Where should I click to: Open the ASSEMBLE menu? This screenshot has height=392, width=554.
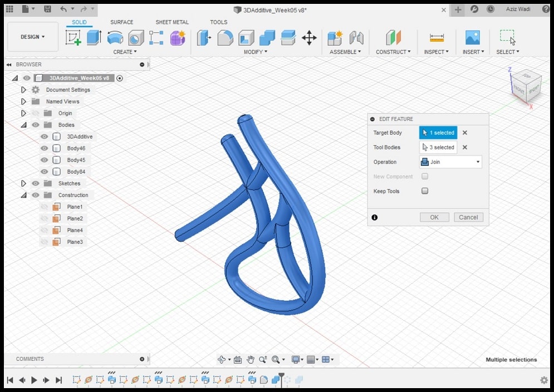click(345, 52)
